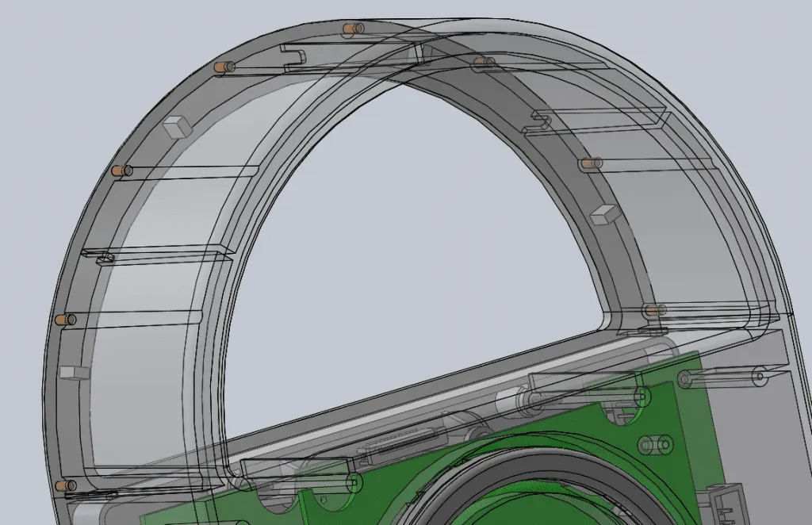Click the small cube on the lower-left ring edge
Screen dimensions: 812x525
(x=73, y=373)
